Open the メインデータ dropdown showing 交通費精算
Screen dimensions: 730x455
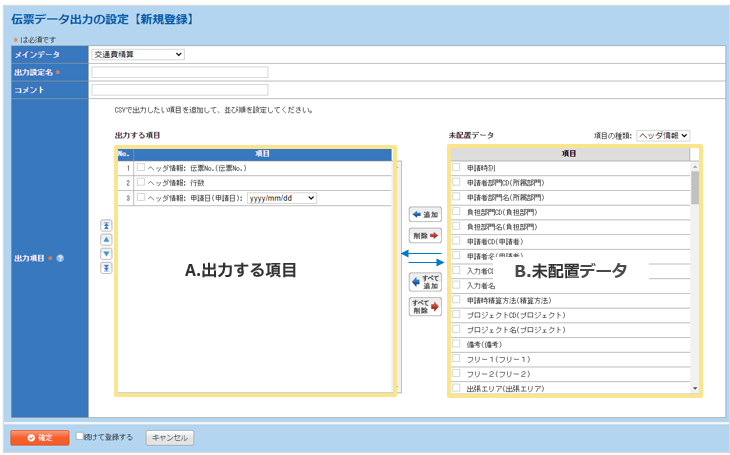pyautogui.click(x=137, y=54)
